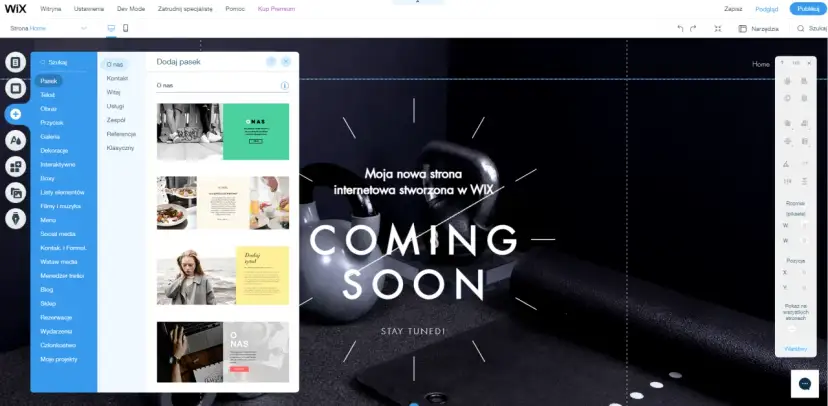Open the Add Apps icon in sidebar
This screenshot has width=828, height=406.
(x=15, y=166)
